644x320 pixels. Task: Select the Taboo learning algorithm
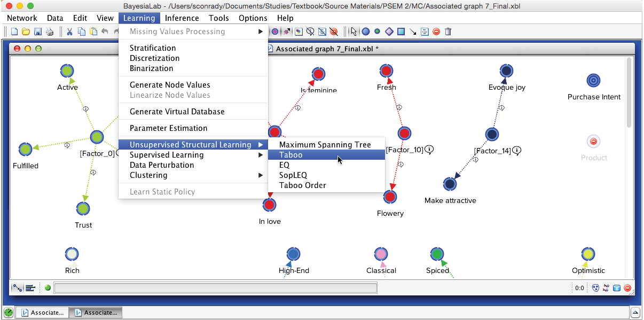(x=291, y=155)
